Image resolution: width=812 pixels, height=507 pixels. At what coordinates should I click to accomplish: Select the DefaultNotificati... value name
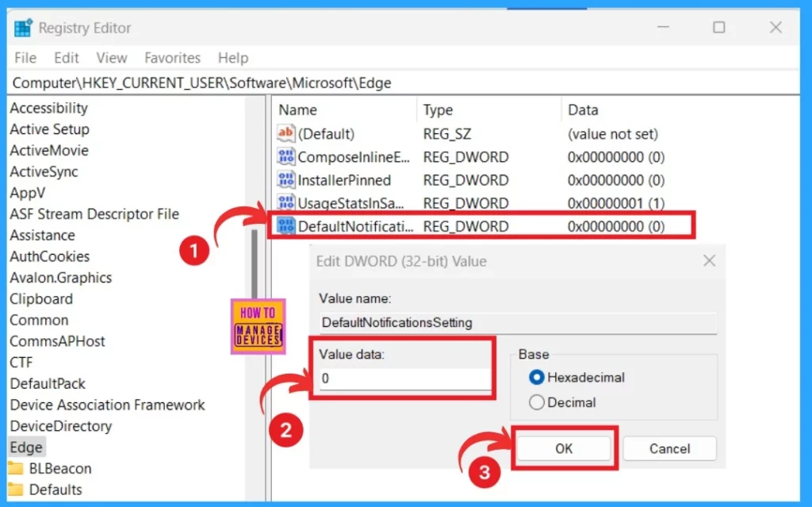pyautogui.click(x=356, y=226)
